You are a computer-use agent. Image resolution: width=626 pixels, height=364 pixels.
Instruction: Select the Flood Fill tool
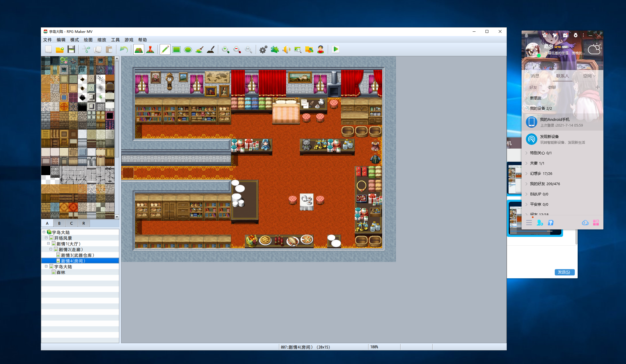199,50
